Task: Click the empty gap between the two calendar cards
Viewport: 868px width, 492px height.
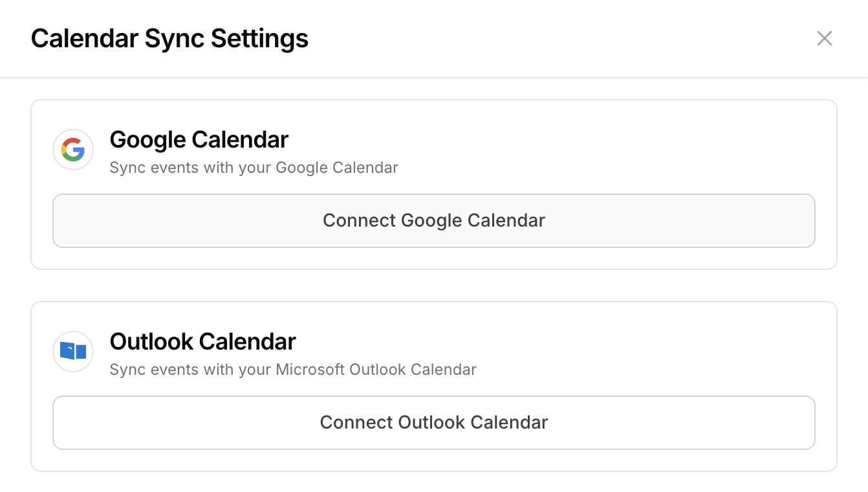Action: coord(433,285)
